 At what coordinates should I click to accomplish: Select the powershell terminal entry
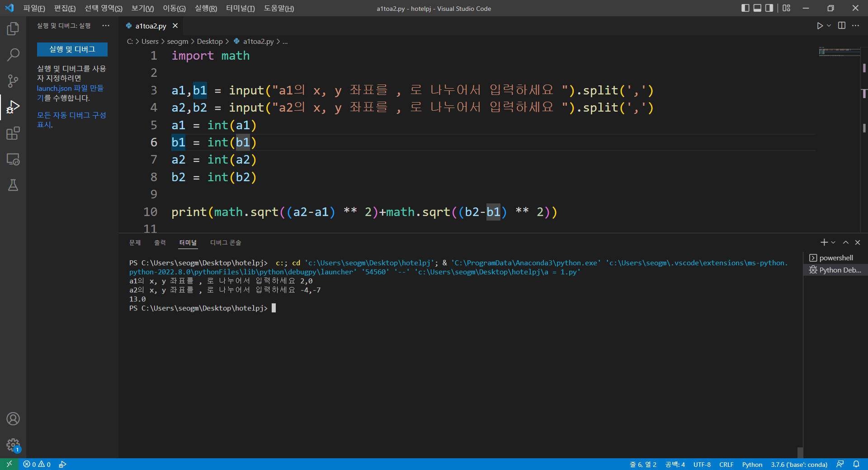[x=835, y=258]
